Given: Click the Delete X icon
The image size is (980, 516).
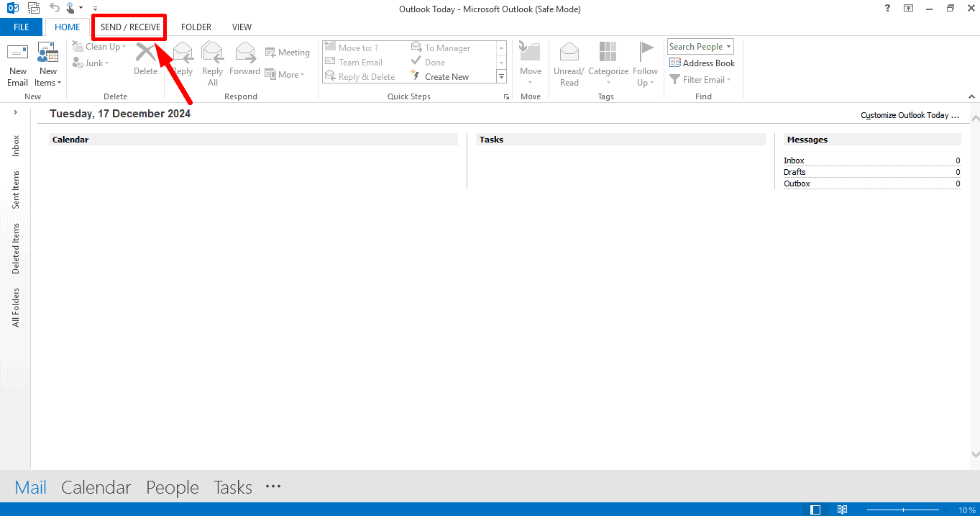Looking at the screenshot, I should [x=146, y=53].
